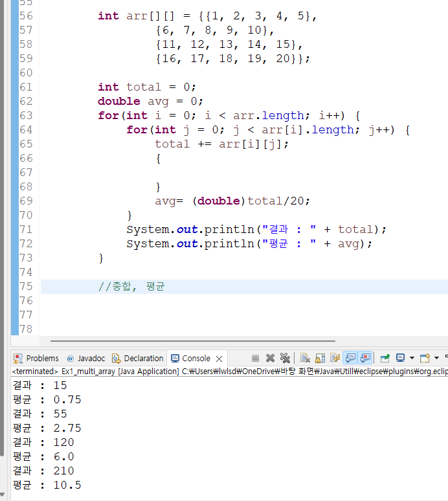Toggle show console when standard error changes

[x=365, y=358]
